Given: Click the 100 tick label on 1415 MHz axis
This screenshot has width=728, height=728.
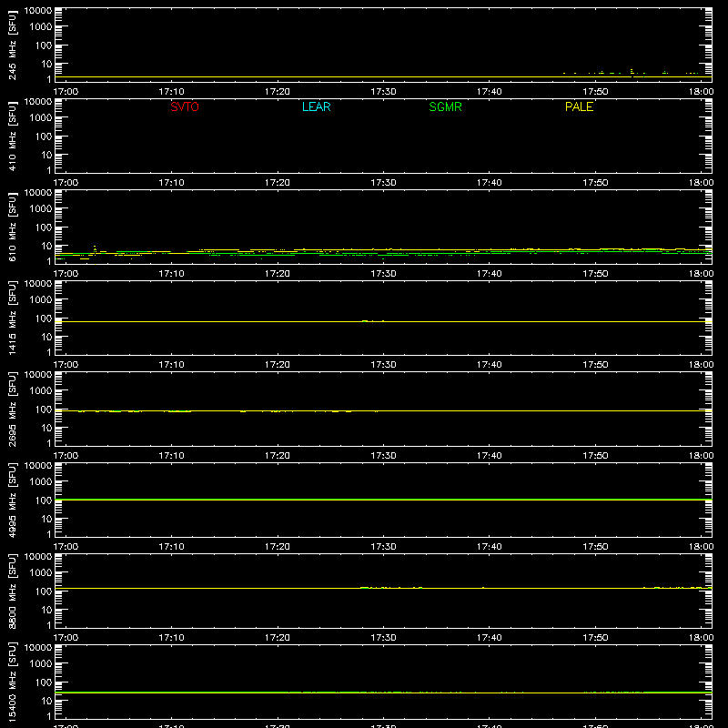Looking at the screenshot, I should [44, 318].
